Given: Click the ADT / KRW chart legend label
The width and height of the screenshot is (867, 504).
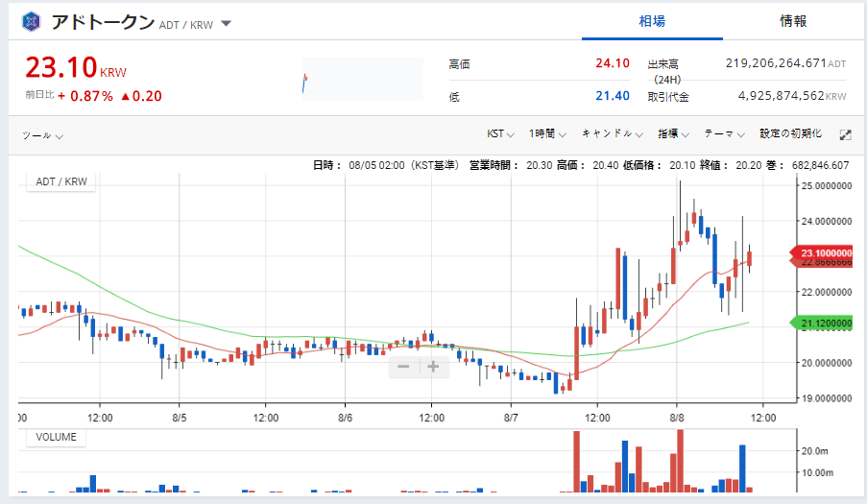Looking at the screenshot, I should click(60, 181).
